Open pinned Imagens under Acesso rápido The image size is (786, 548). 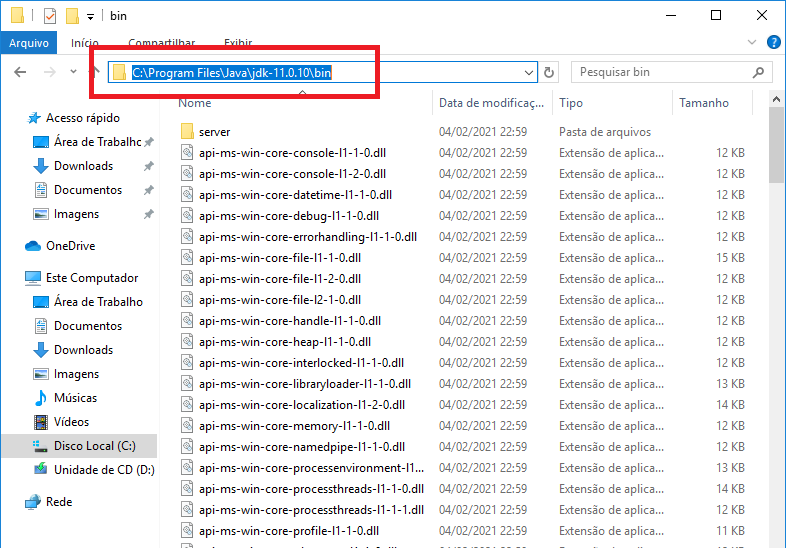pyautogui.click(x=76, y=214)
